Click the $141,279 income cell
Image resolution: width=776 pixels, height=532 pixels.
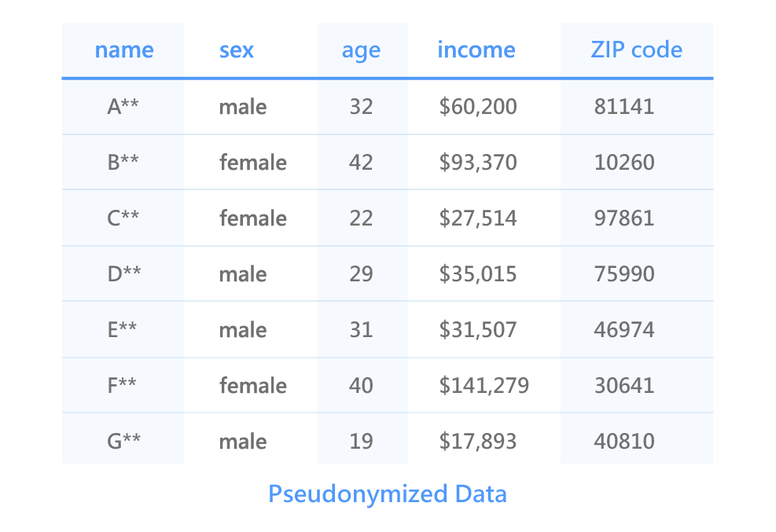point(484,386)
